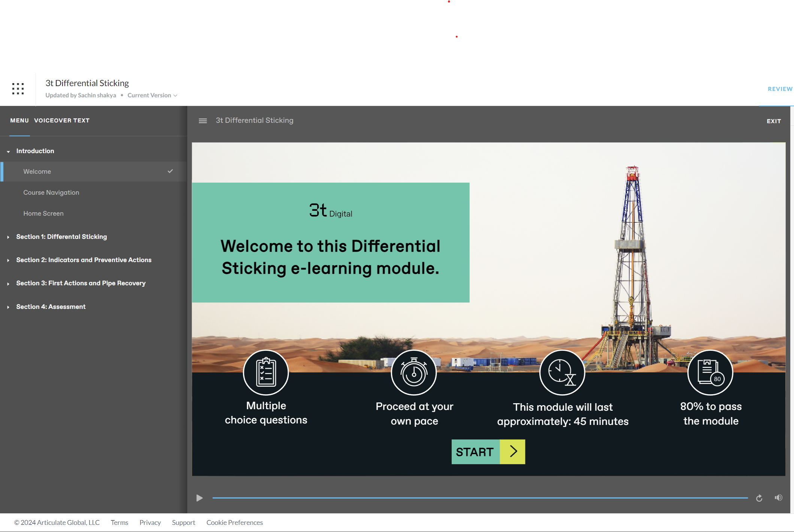Click the Updated by Sachin shakya text
This screenshot has height=532, width=794.
click(81, 95)
